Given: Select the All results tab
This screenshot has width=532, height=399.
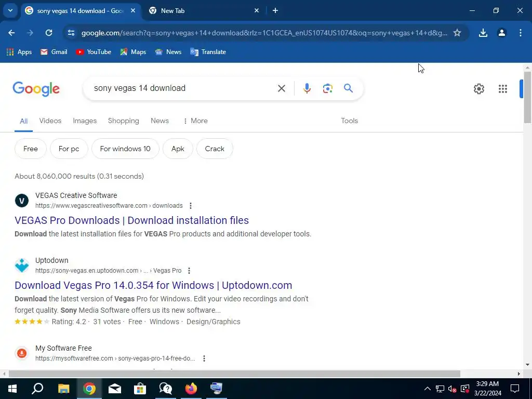Looking at the screenshot, I should click(23, 122).
